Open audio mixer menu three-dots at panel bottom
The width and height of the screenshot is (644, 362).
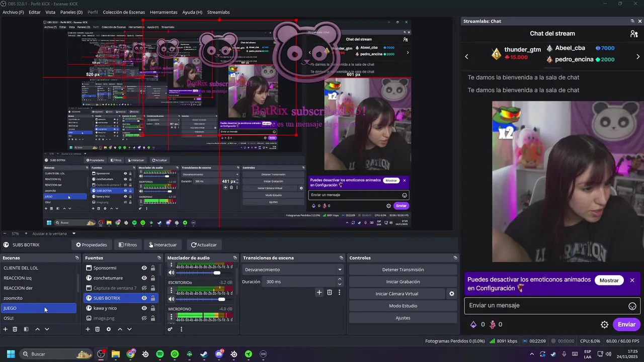181,329
